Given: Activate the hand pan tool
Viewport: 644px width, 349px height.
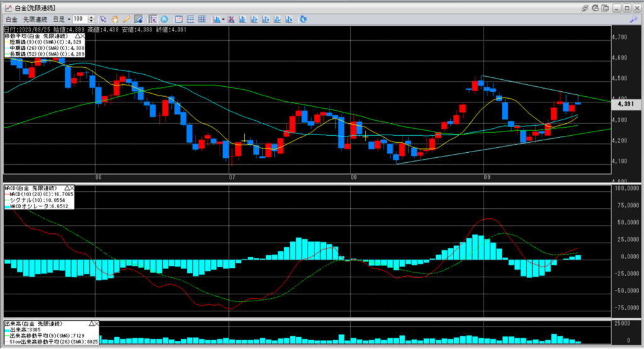Looking at the screenshot, I should pyautogui.click(x=114, y=19).
